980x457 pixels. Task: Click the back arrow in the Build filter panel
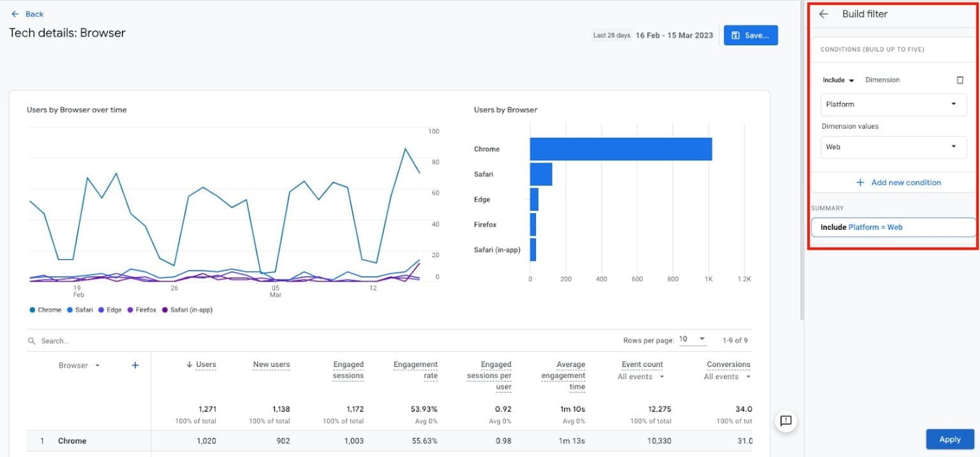pos(823,14)
